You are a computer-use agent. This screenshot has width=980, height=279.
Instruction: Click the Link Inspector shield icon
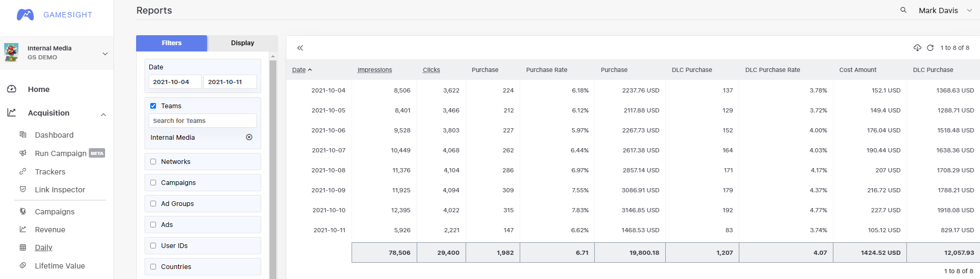point(23,189)
